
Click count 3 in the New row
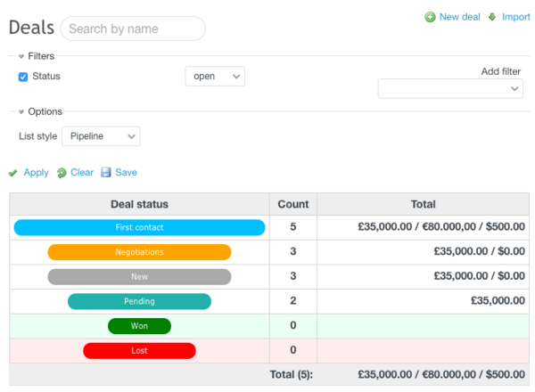click(293, 276)
